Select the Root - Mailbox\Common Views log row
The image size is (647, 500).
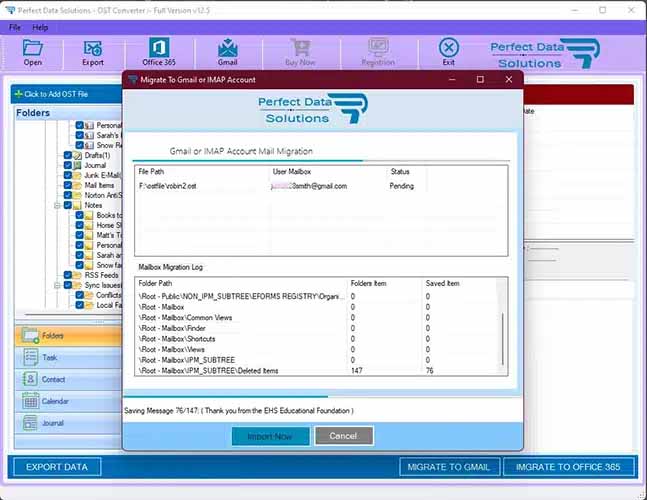[x=316, y=318]
